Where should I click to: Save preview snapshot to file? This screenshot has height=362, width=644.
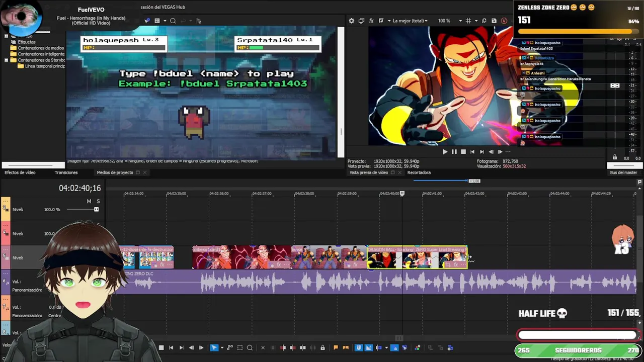494,21
